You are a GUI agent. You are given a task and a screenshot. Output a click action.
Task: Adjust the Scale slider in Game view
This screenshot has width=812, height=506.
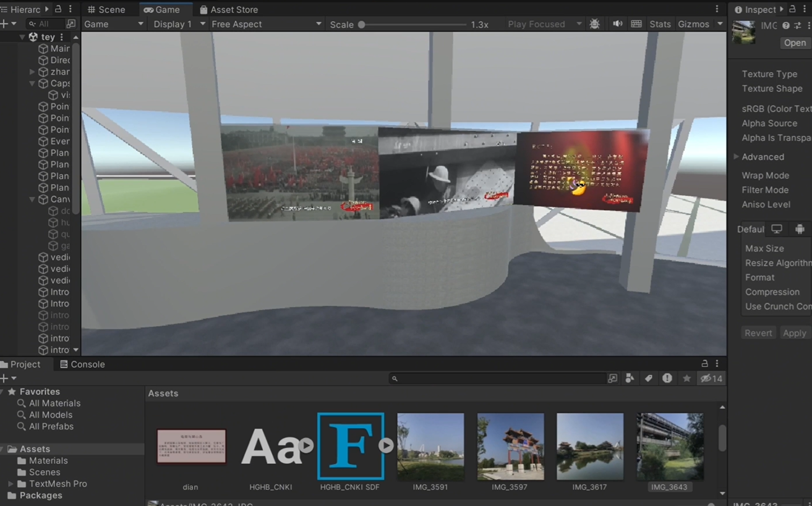click(413, 25)
